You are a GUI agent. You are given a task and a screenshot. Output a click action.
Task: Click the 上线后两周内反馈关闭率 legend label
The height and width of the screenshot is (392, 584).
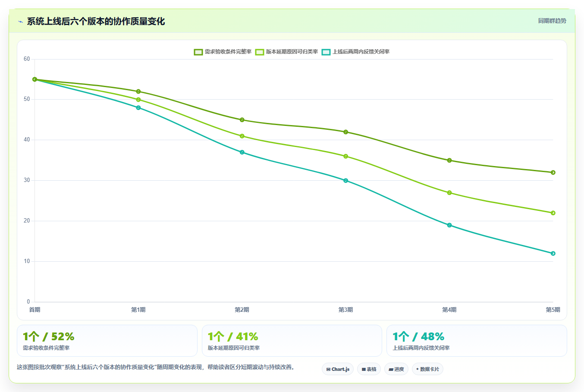[x=361, y=52]
